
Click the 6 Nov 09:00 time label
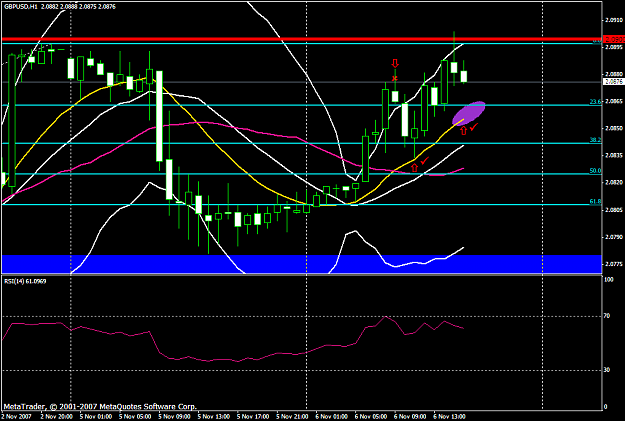click(x=410, y=417)
